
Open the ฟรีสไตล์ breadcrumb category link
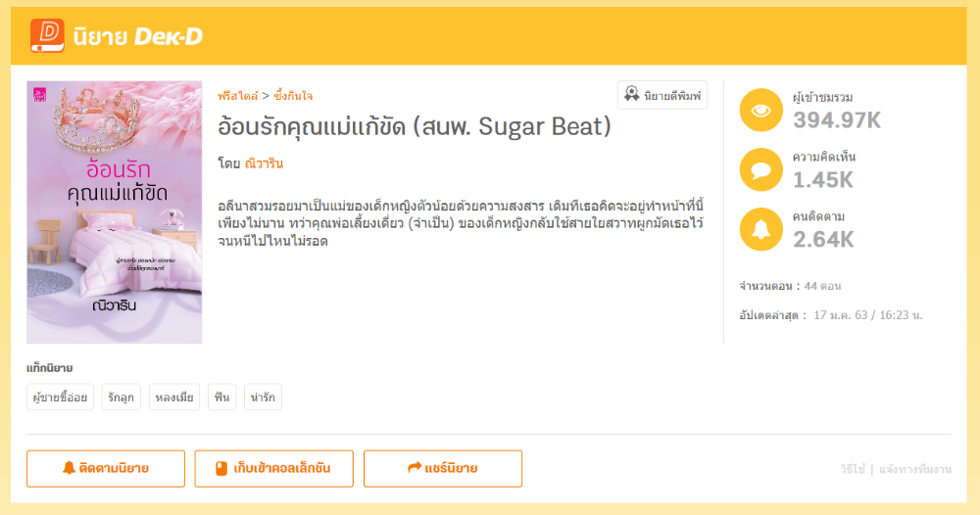tap(237, 96)
